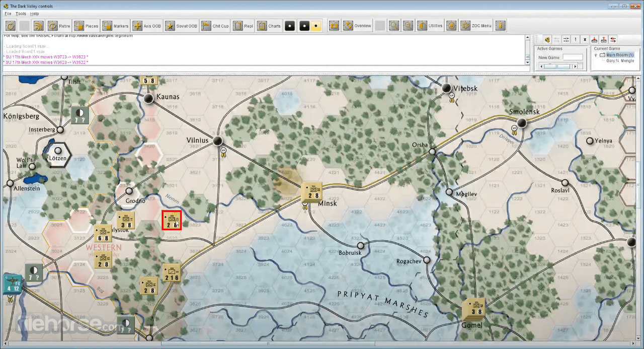Collapse the Main Room tree node handle
The image size is (644, 349).
(596, 55)
